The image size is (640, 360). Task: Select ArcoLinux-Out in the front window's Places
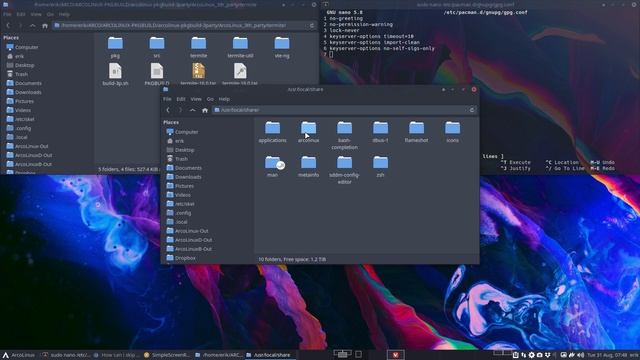pos(188,231)
